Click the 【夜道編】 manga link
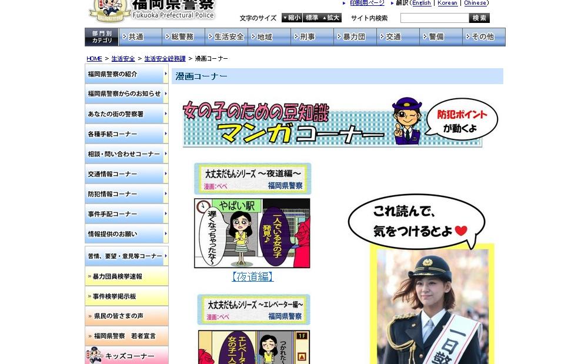This screenshot has width=588, height=364. 252,276
